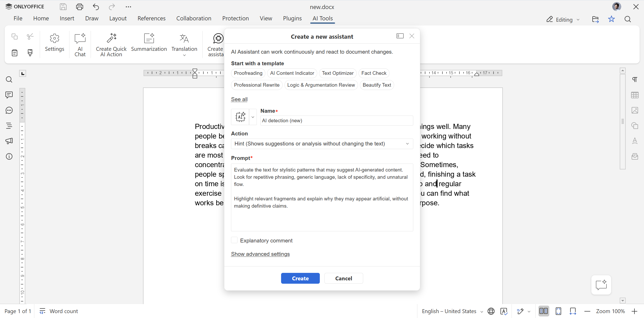Run the Summarization tool

(x=149, y=43)
